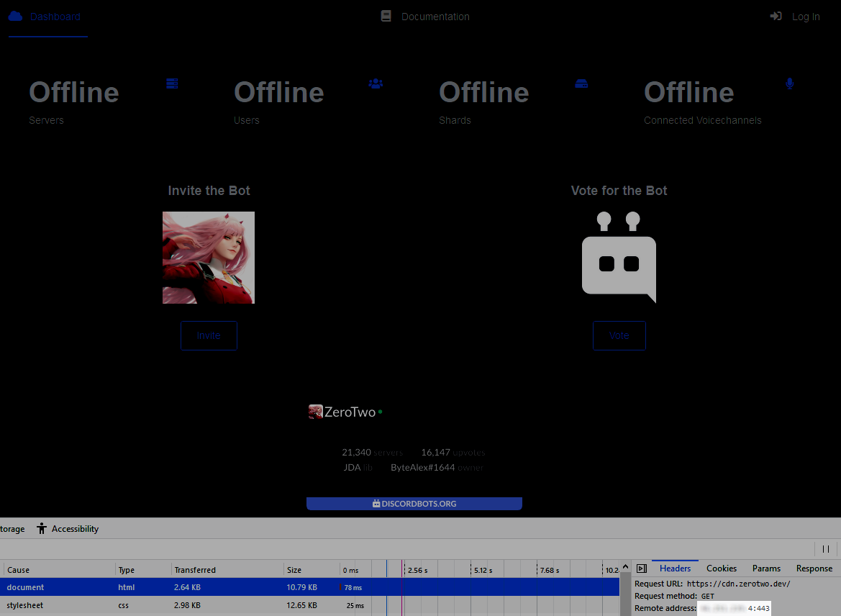Open the Documentation book icon
841x616 pixels.
[x=386, y=16]
